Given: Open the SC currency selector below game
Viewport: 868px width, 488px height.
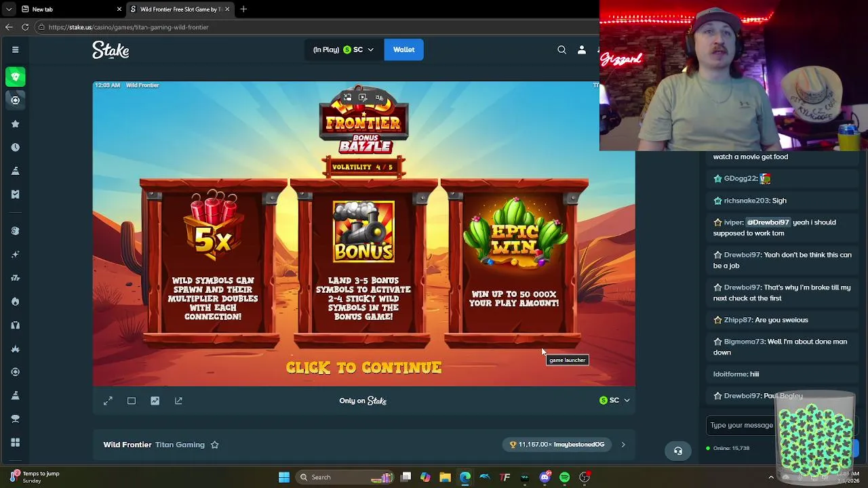Looking at the screenshot, I should tap(614, 401).
